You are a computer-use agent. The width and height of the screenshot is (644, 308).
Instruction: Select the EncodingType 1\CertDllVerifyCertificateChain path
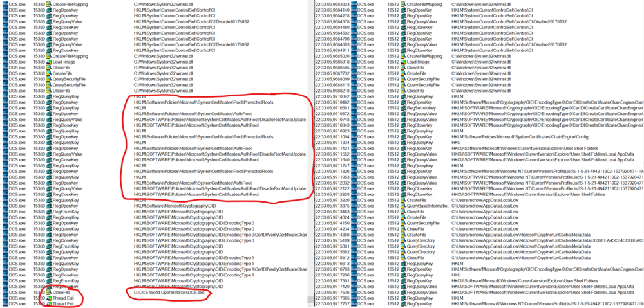click(220, 269)
